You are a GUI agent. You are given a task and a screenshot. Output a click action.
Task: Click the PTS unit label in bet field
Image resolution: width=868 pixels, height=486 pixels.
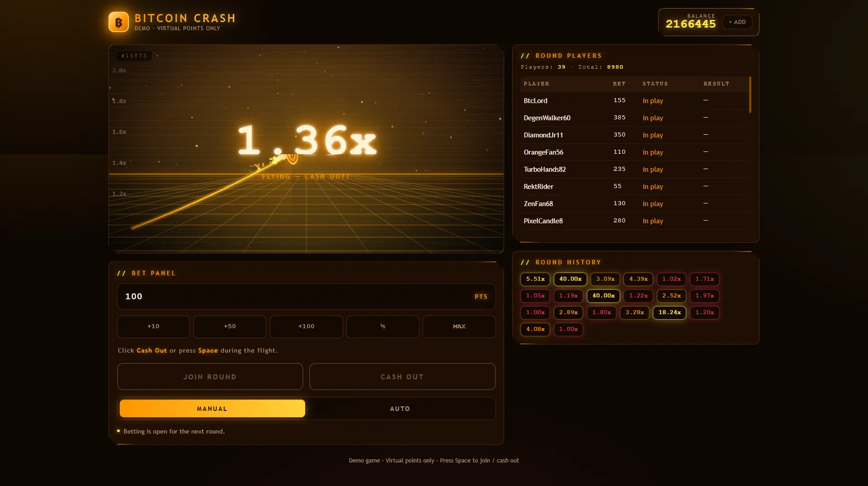click(481, 297)
